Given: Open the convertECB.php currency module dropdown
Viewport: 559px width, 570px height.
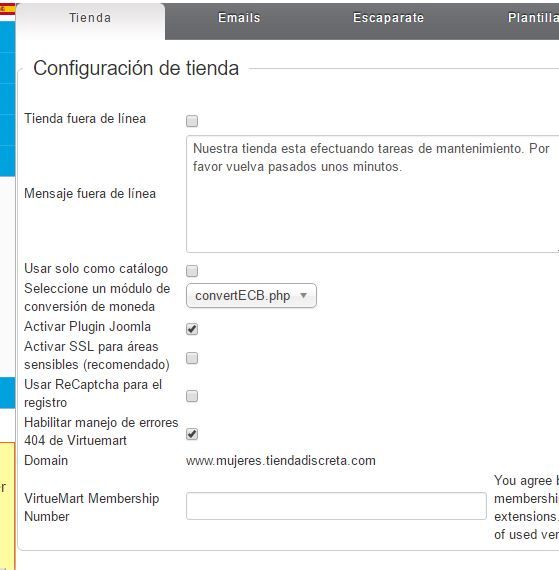Looking at the screenshot, I should (x=251, y=296).
